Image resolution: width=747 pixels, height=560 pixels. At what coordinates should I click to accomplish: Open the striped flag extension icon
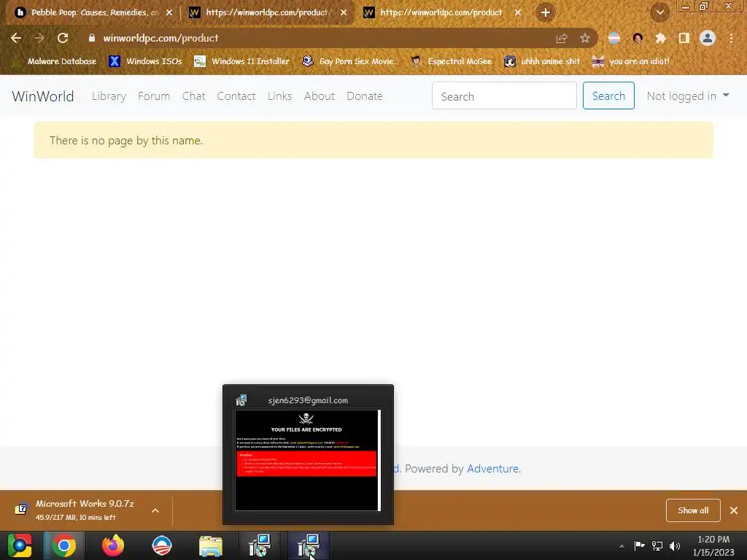614,39
